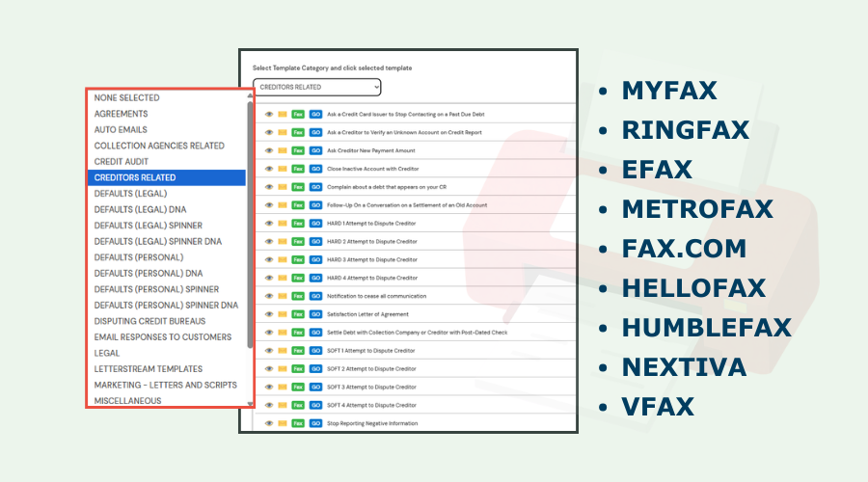The image size is (868, 482).
Task: Choose DEFAULTS (LEGAL) option
Action: pos(167,194)
